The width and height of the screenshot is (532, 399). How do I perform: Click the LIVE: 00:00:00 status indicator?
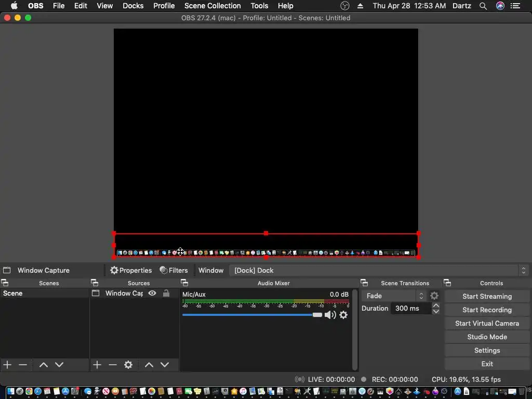point(325,379)
